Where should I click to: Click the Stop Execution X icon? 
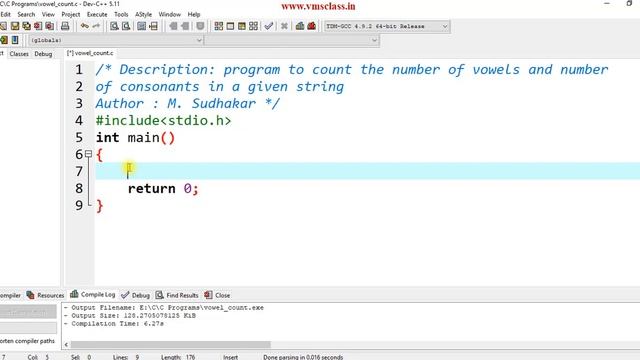point(284,26)
